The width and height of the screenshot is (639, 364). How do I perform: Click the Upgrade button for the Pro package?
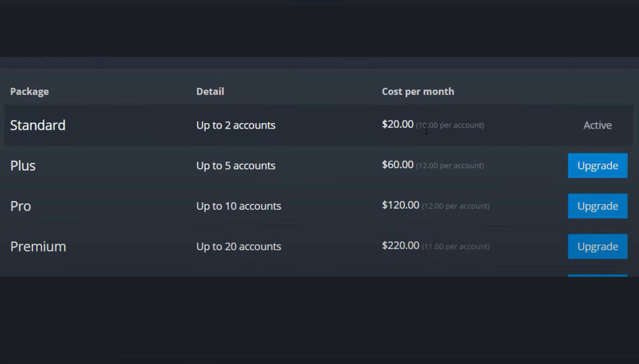point(597,206)
